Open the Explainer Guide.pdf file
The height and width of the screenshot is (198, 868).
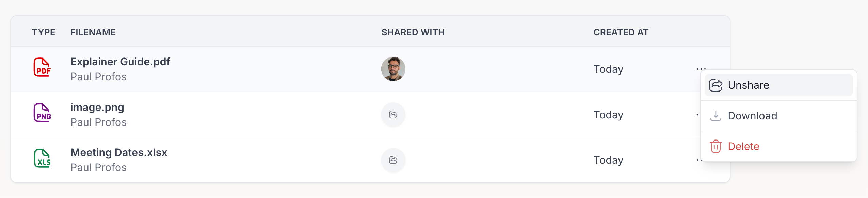(120, 62)
